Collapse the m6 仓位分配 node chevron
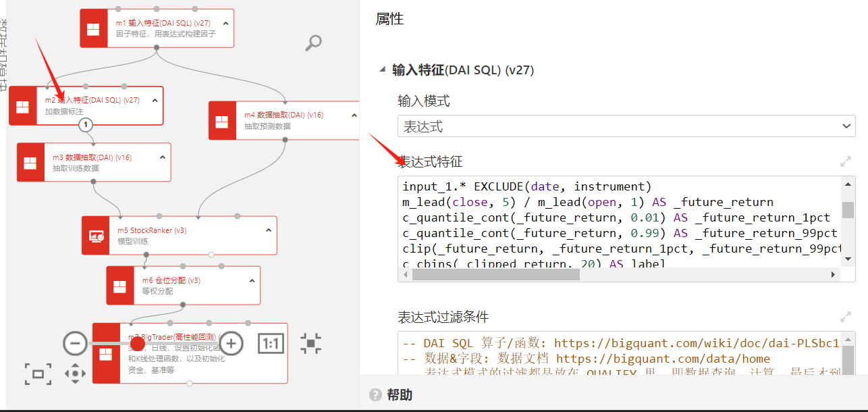 click(x=252, y=280)
